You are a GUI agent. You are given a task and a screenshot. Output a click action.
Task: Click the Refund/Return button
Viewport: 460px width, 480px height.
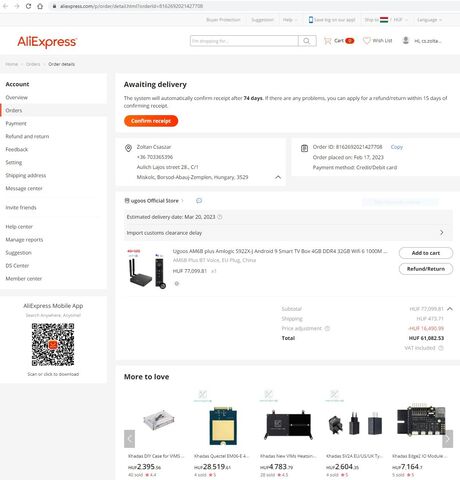[426, 269]
